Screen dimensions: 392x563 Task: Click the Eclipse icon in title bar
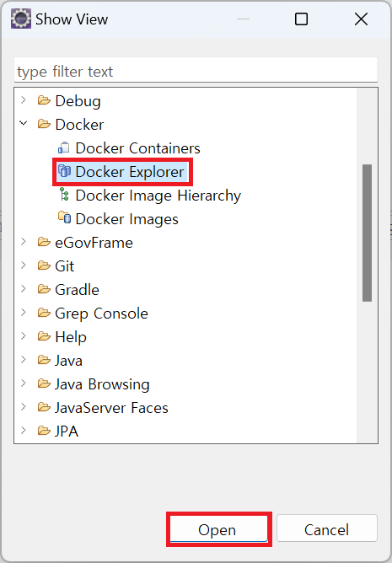21,19
